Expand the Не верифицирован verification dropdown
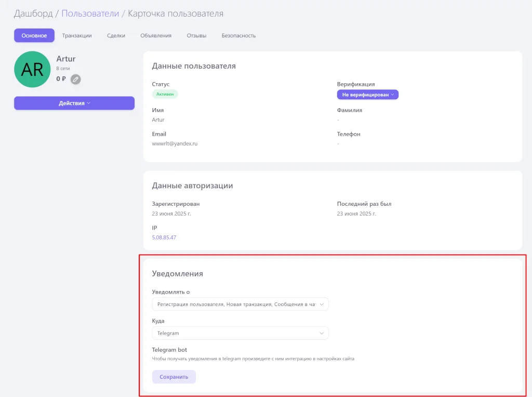The height and width of the screenshot is (397, 532). [367, 95]
